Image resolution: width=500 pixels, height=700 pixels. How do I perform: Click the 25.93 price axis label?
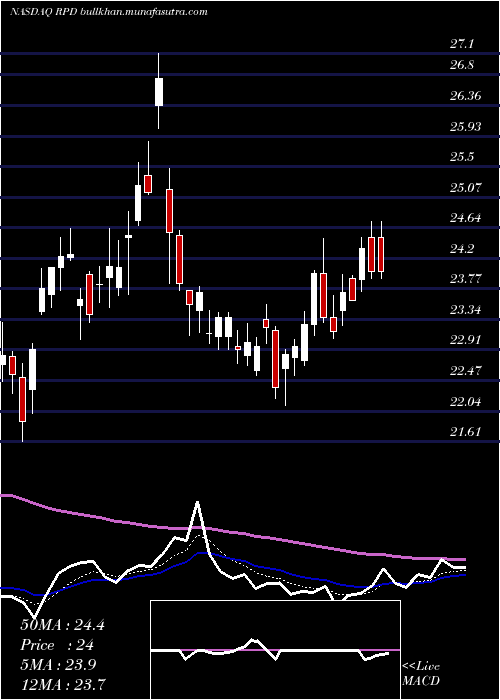click(x=465, y=127)
